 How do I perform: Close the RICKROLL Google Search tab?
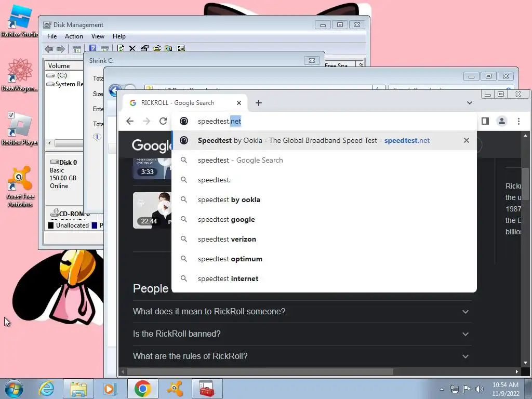[x=239, y=103]
